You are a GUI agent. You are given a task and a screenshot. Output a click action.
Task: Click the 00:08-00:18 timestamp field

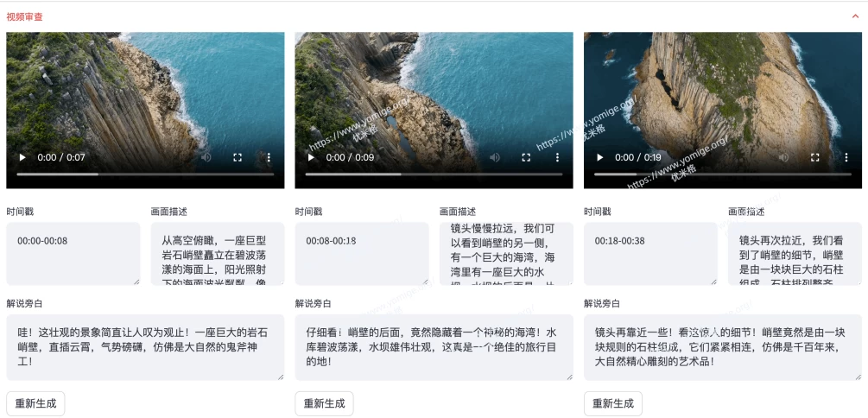tap(361, 253)
